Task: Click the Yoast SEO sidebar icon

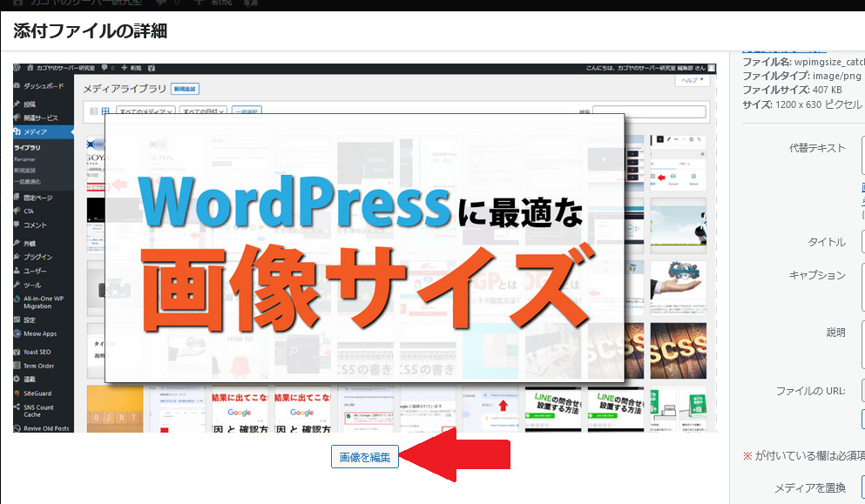Action: (17, 352)
